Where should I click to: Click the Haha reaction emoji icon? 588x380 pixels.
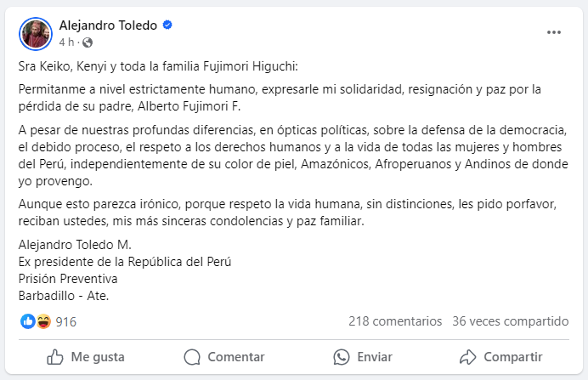(x=43, y=321)
